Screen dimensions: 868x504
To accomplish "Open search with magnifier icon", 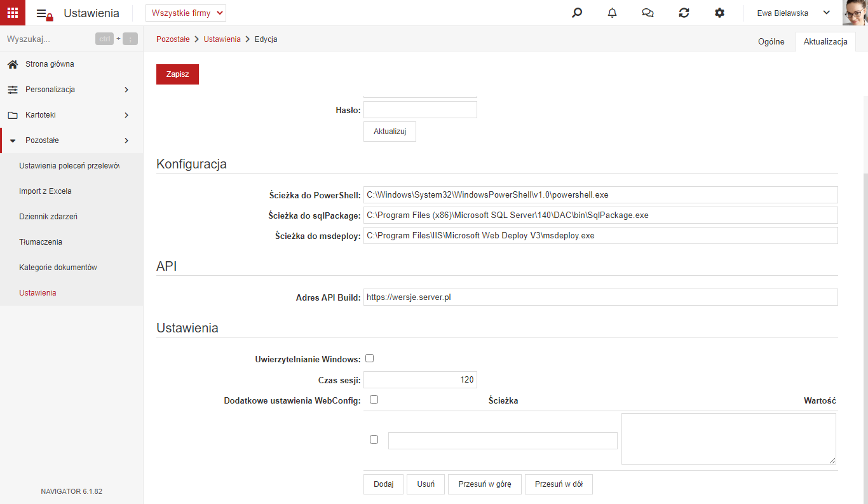I will point(577,13).
